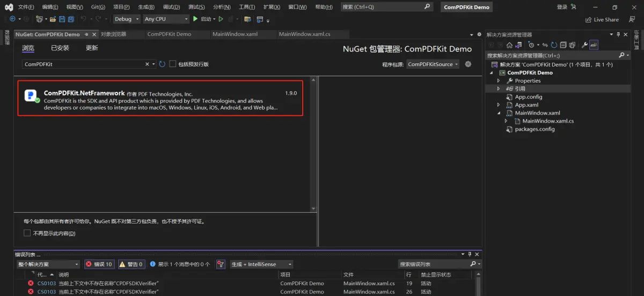Open the Extensions (扩展) menu
644x296 pixels.
(273, 7)
